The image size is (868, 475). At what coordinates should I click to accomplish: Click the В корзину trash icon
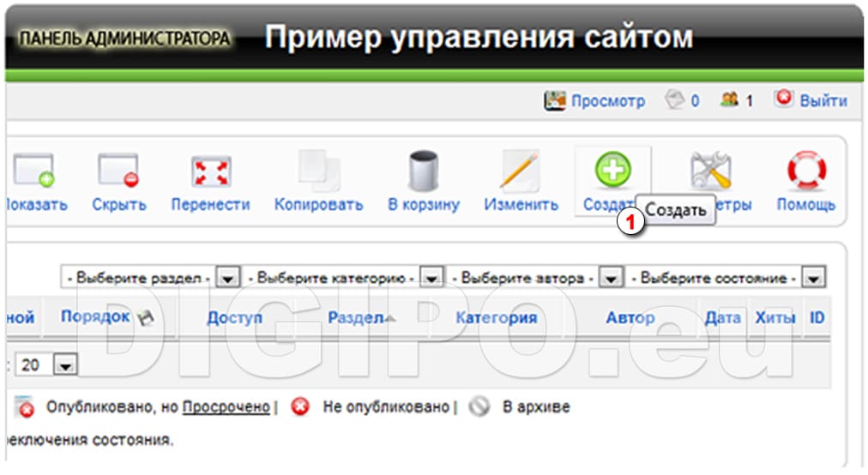pos(424,171)
